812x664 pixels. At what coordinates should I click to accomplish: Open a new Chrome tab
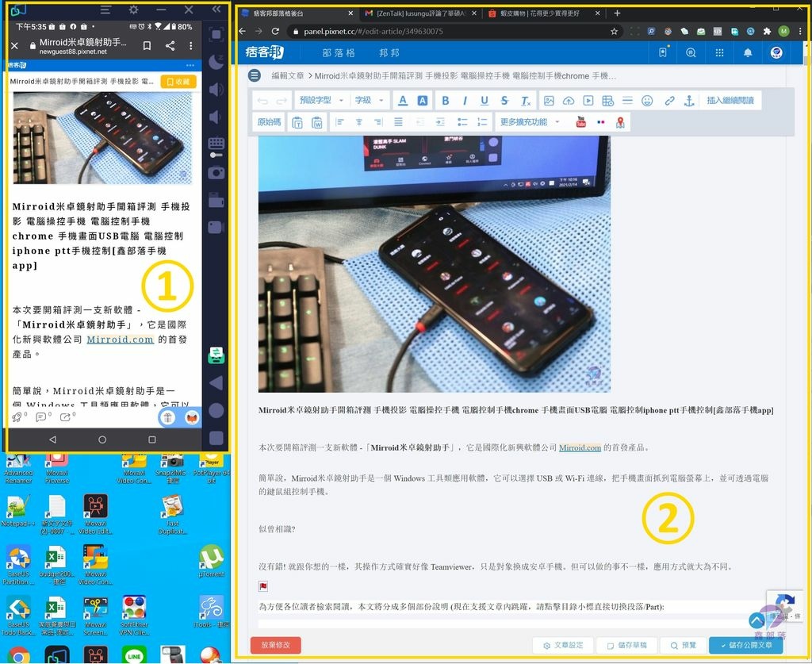click(x=617, y=13)
